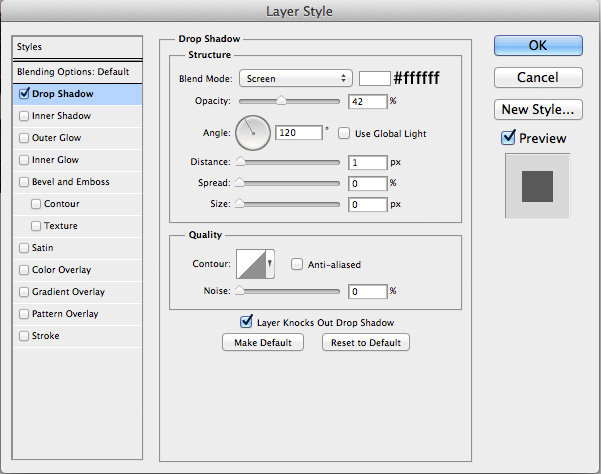Enable the Stroke checkbox
Image resolution: width=601 pixels, height=474 pixels.
pyautogui.click(x=24, y=336)
